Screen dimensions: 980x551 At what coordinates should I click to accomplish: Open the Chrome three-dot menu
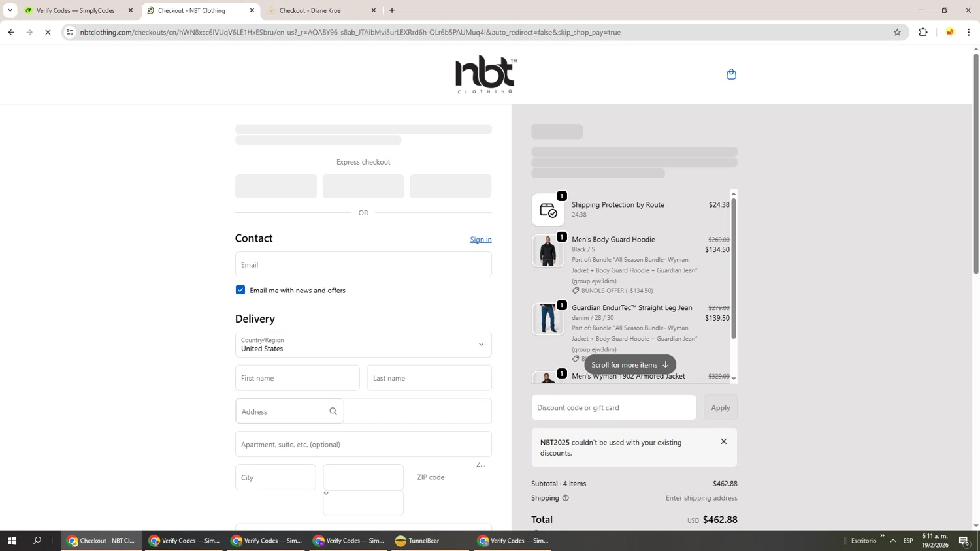click(969, 32)
